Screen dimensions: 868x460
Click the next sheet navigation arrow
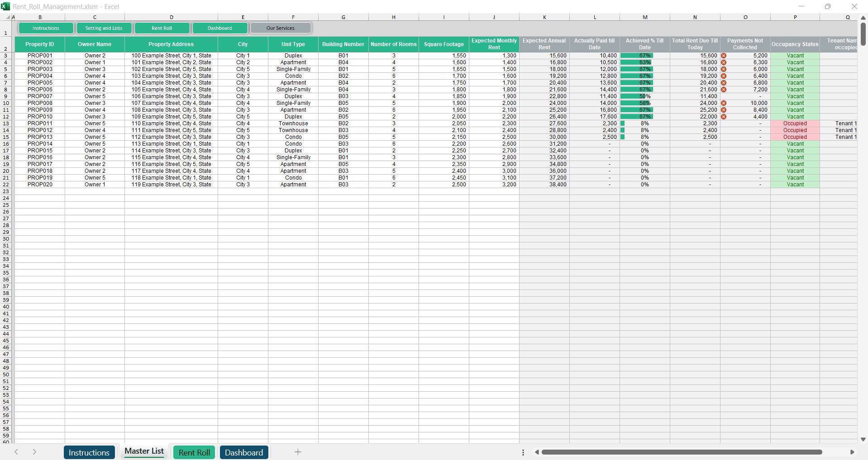tap(34, 452)
